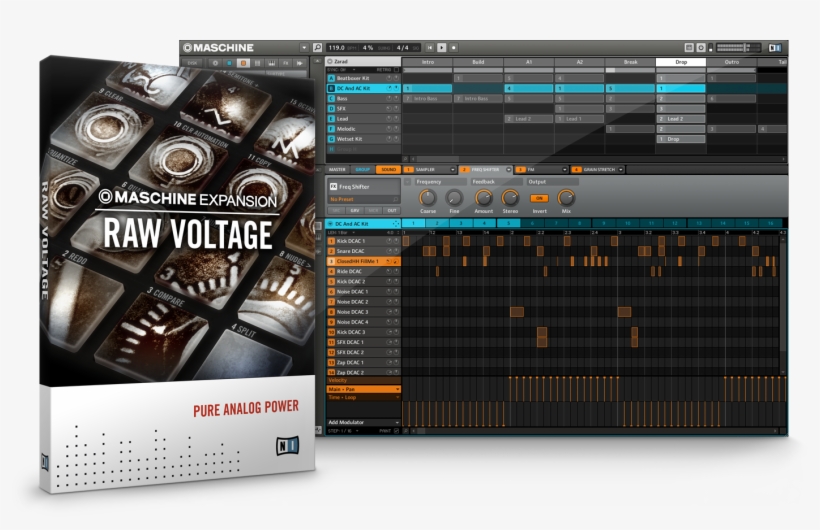Open the Add Modulator dropdown

point(397,422)
